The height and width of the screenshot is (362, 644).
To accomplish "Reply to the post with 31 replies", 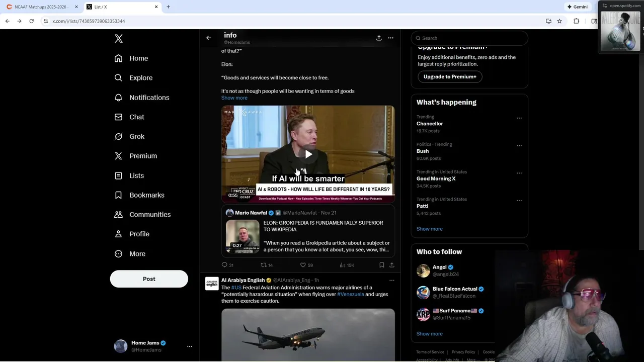I will [227, 265].
